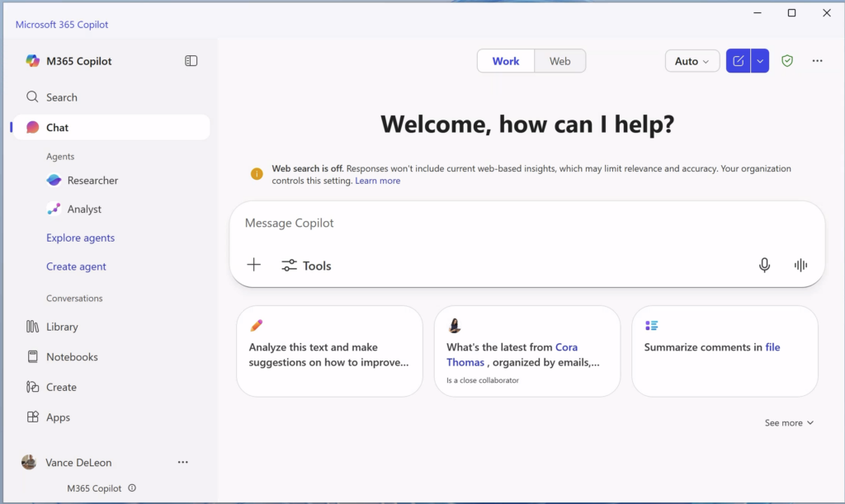The height and width of the screenshot is (504, 845).
Task: Open the green shield protection icon
Action: 787,61
